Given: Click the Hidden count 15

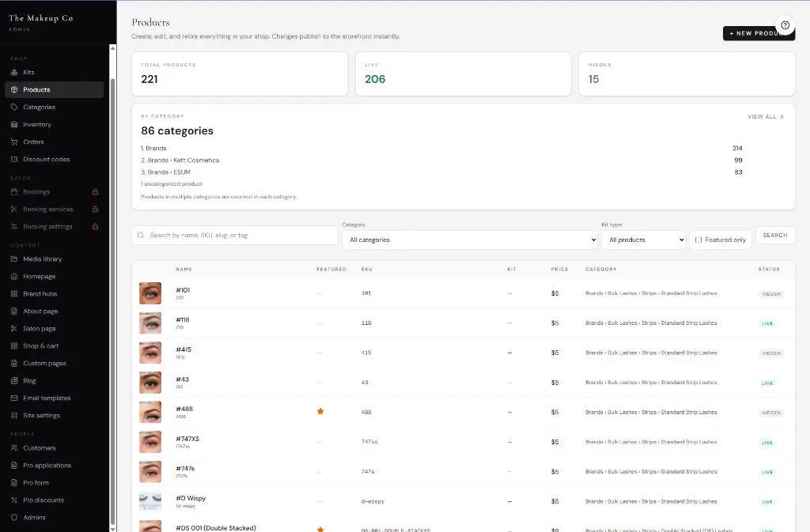Looking at the screenshot, I should coord(593,80).
